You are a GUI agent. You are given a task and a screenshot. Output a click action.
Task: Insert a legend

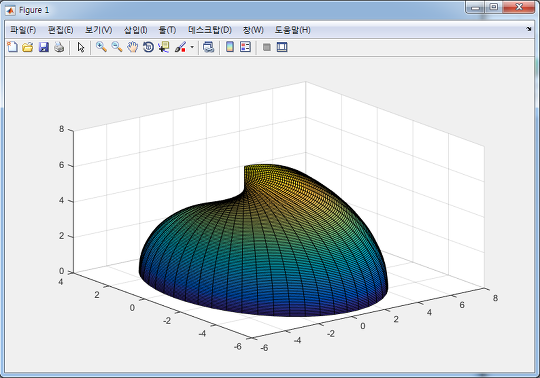[246, 47]
